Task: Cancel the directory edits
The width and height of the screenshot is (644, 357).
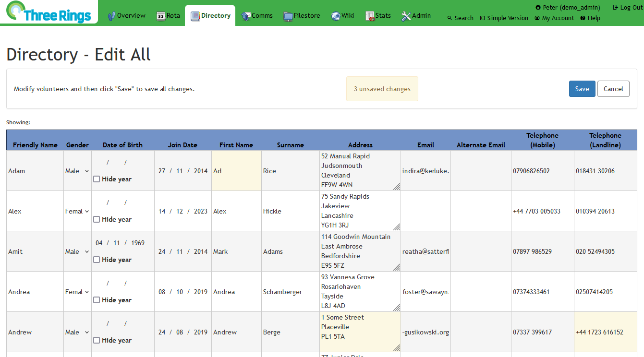Action: 613,89
